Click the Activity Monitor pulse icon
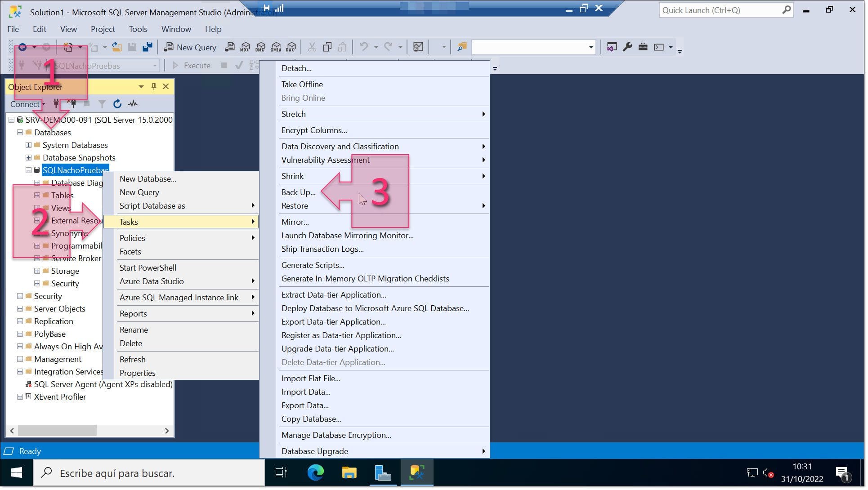Screen dimensions: 868x490 pyautogui.click(x=133, y=104)
